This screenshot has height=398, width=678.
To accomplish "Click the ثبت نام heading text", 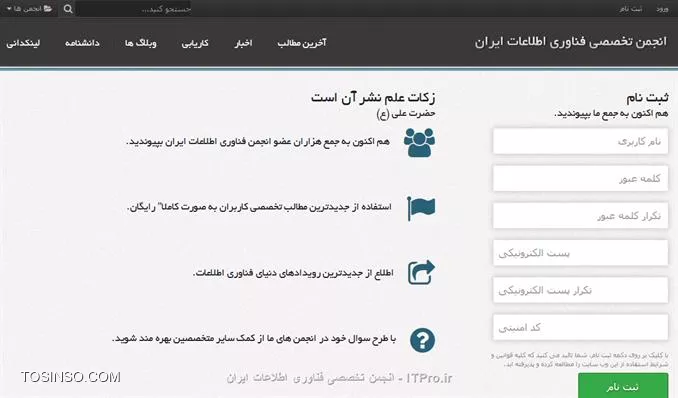I will pos(647,98).
